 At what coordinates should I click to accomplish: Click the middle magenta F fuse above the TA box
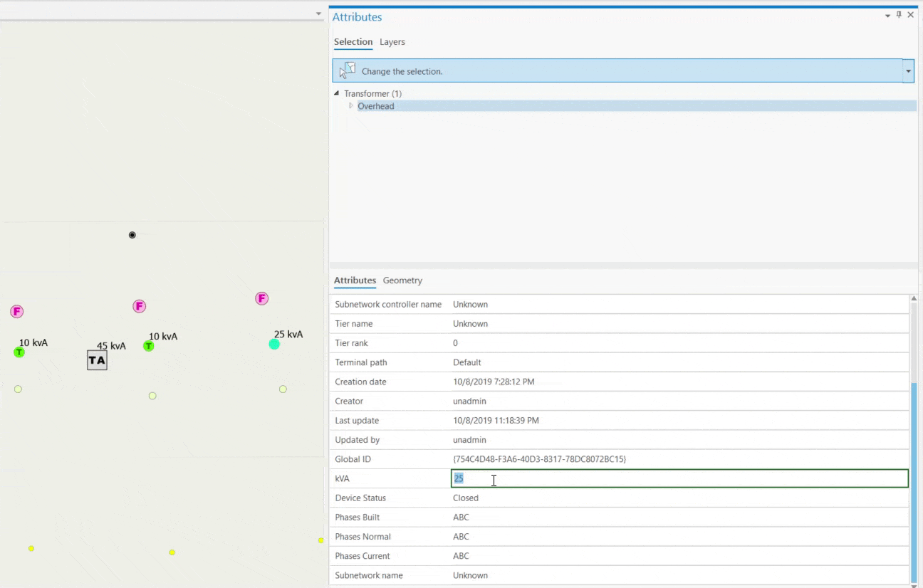139,306
